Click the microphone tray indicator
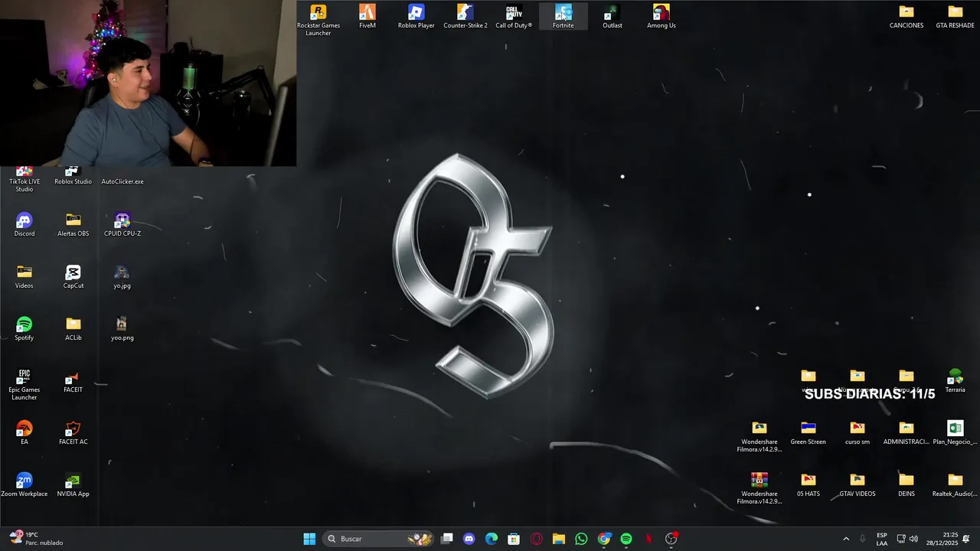The height and width of the screenshot is (551, 980). tap(863, 539)
